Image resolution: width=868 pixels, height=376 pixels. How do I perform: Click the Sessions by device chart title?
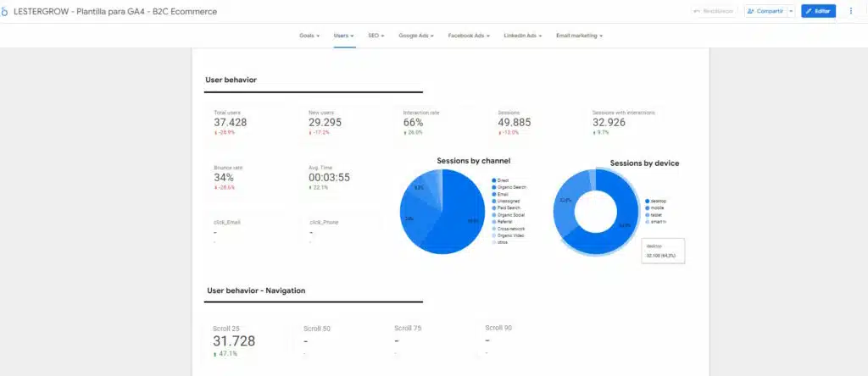pyautogui.click(x=644, y=163)
